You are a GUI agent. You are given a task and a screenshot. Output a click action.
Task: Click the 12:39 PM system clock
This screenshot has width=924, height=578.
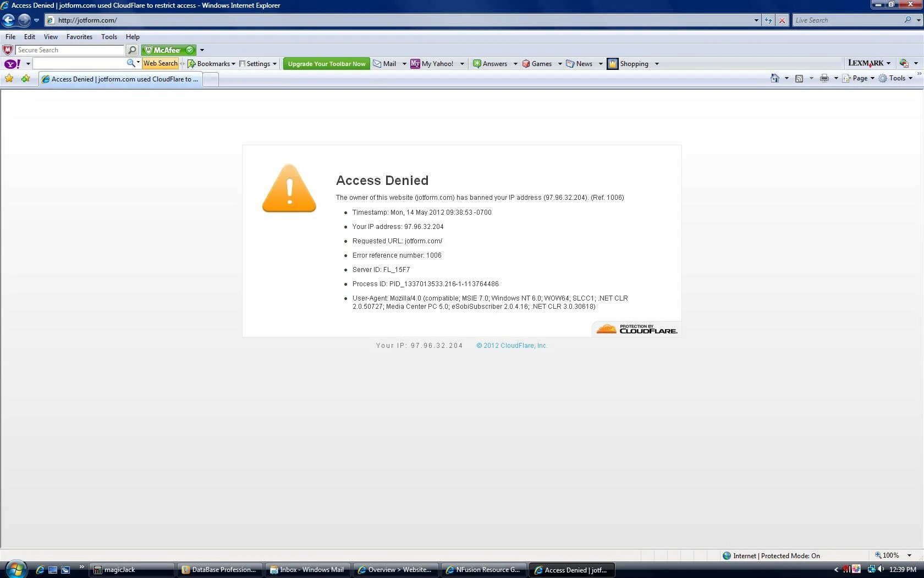(903, 570)
